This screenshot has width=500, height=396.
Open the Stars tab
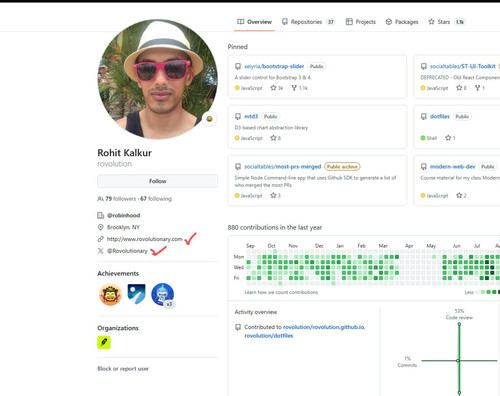(x=447, y=22)
